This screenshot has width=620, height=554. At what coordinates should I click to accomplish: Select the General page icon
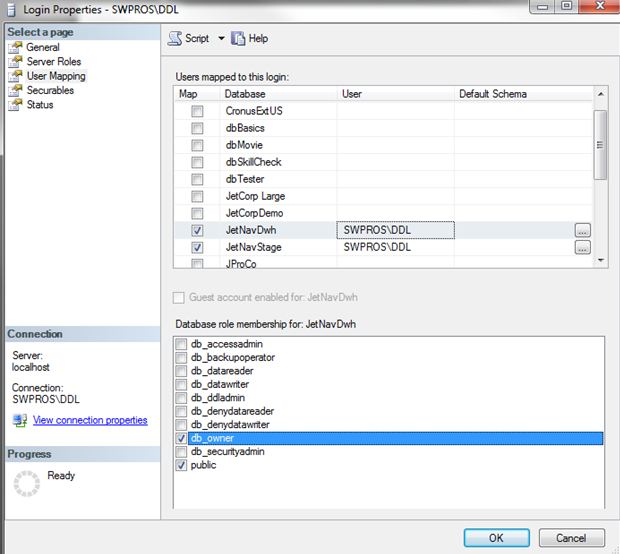click(x=15, y=47)
